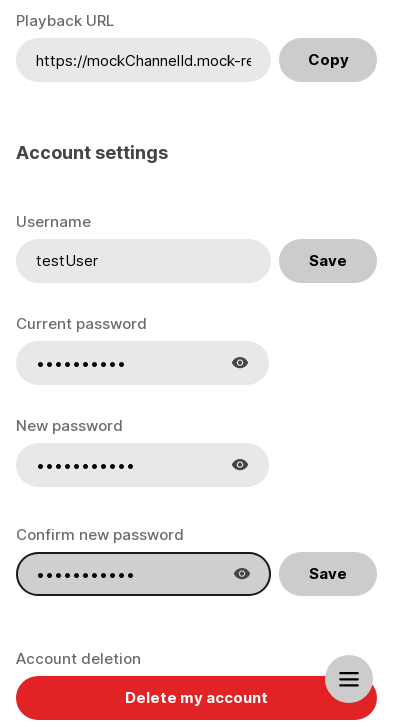Open the floating hamburger menu button
The image size is (393, 727).
coord(349,679)
